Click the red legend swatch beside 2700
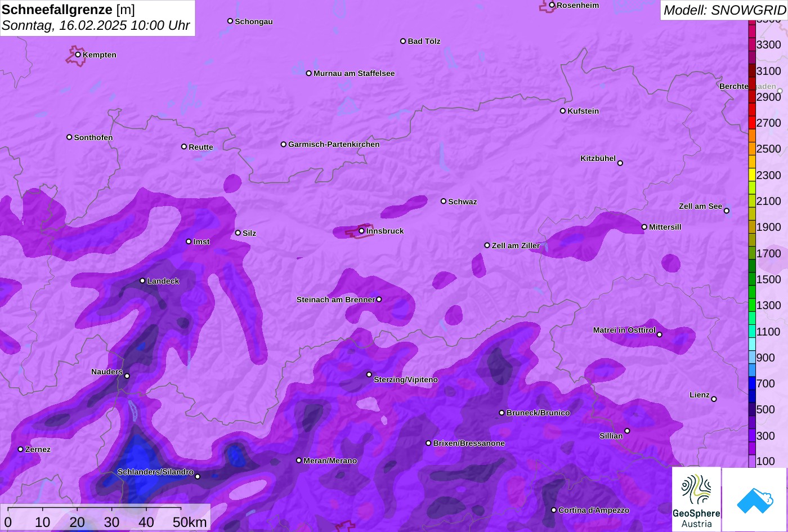This screenshot has height=532, width=788. pyautogui.click(x=752, y=123)
